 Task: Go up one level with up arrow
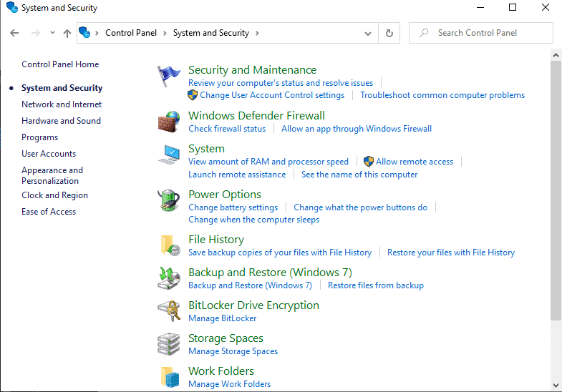click(67, 34)
